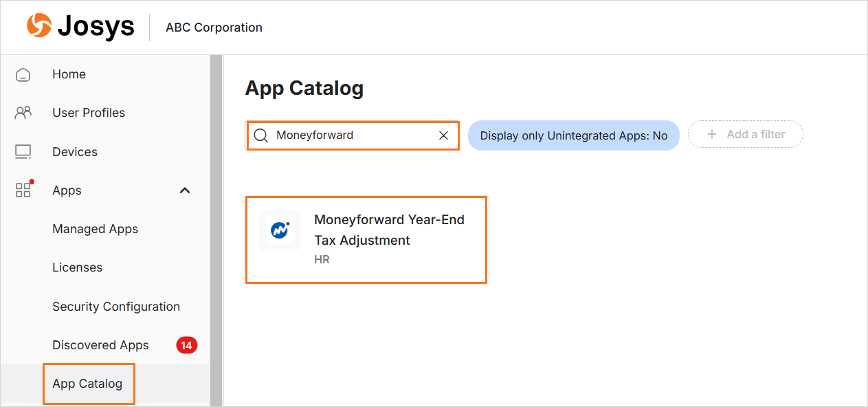
Task: Click the Apps grid icon
Action: pos(23,190)
